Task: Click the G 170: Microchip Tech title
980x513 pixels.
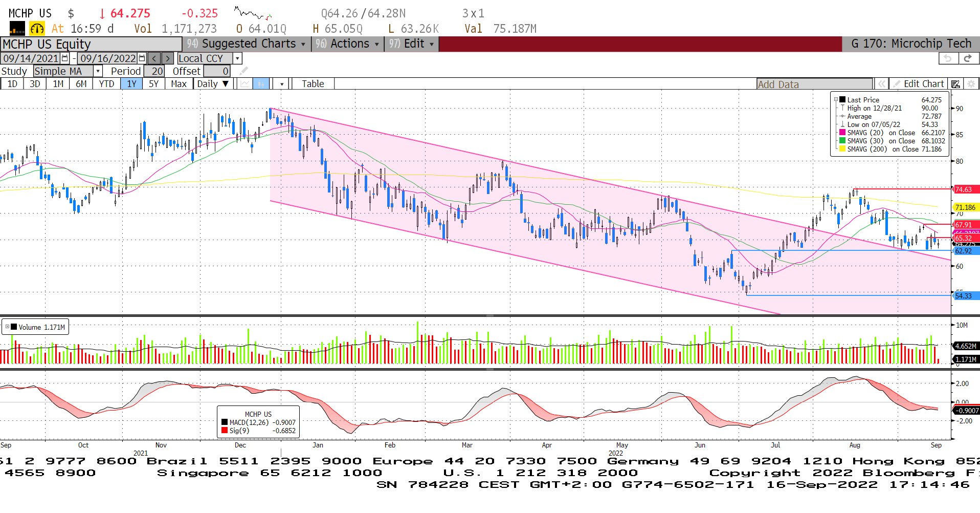Action: [911, 44]
